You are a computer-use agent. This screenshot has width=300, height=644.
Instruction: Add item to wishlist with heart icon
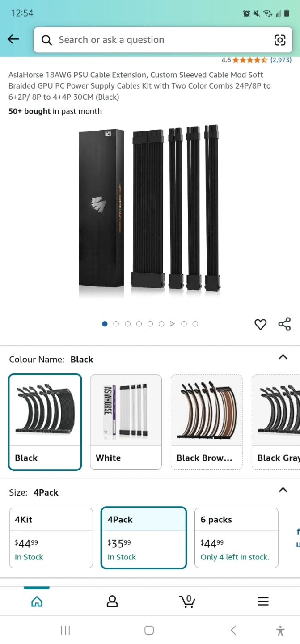click(x=260, y=324)
